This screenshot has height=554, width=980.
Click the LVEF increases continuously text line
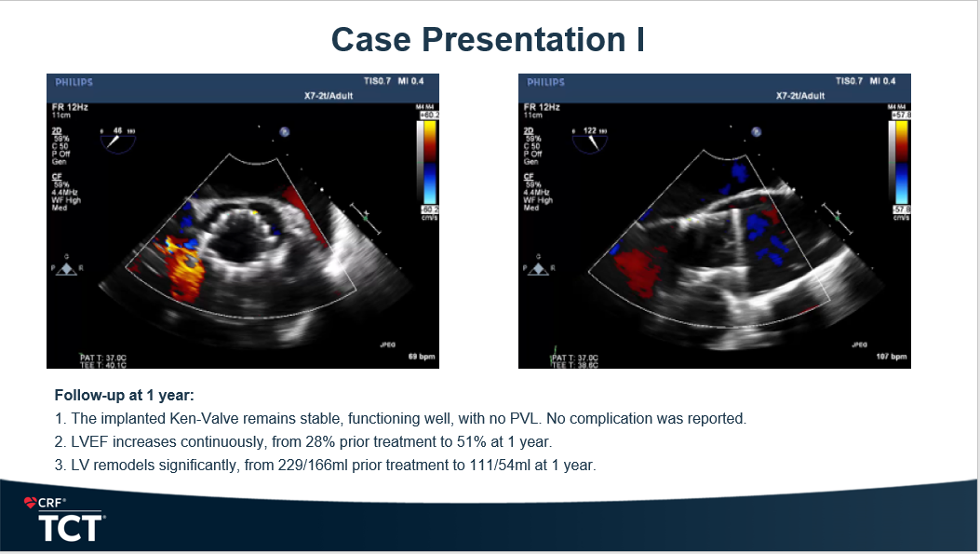point(306,441)
